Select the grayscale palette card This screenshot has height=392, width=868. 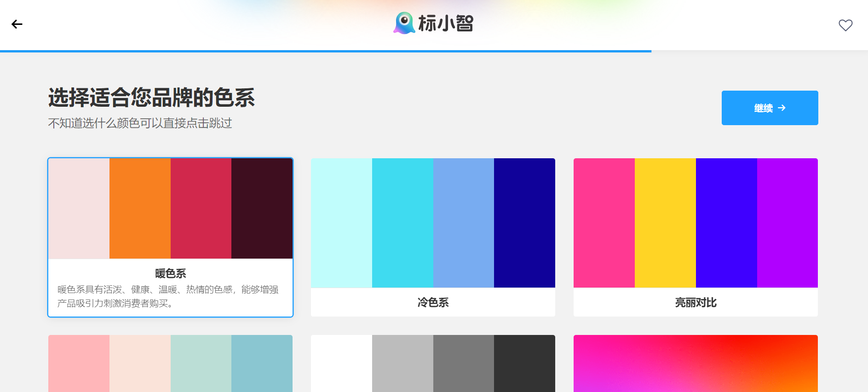pyautogui.click(x=432, y=363)
